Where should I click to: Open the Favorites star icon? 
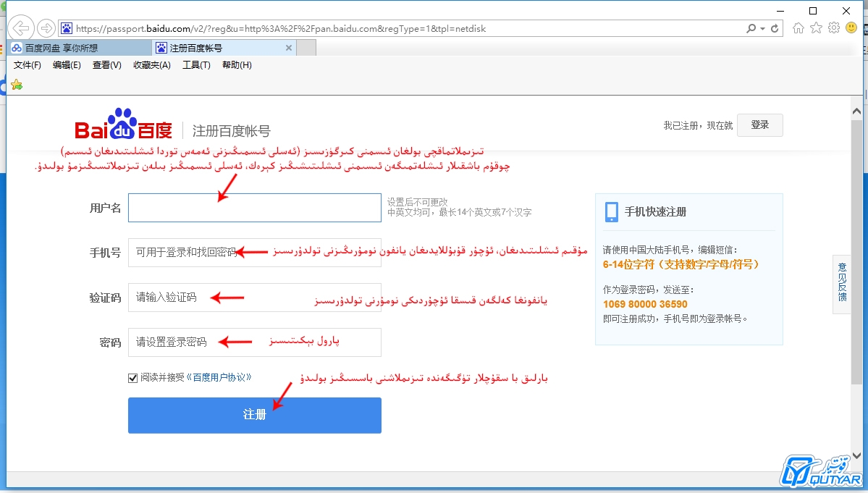[816, 28]
